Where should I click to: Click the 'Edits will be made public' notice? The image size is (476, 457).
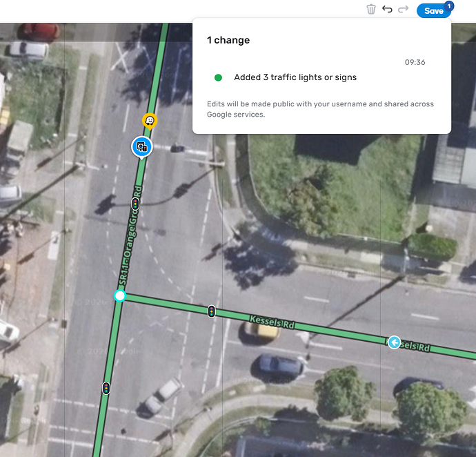[320, 109]
